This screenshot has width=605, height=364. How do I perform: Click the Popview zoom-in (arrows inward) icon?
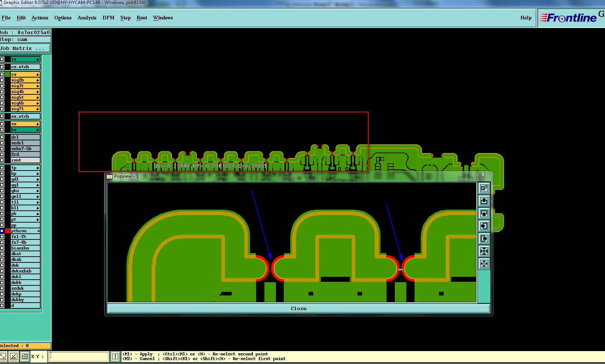click(x=484, y=251)
